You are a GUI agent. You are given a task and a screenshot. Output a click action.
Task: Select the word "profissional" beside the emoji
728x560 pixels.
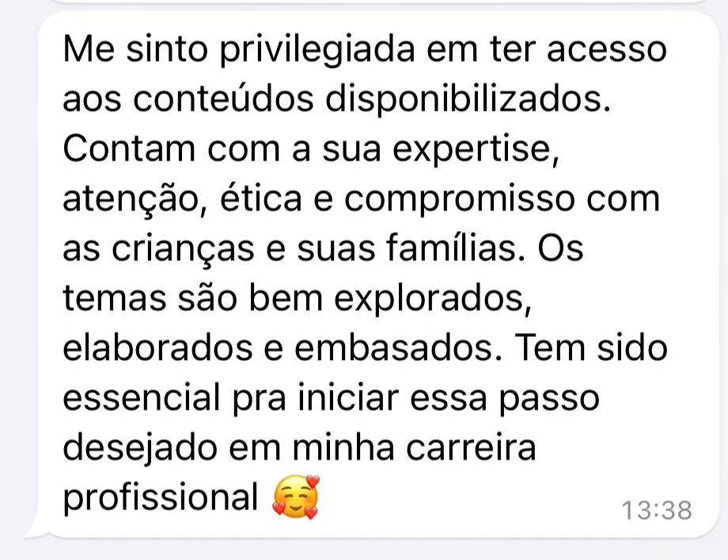[160, 499]
